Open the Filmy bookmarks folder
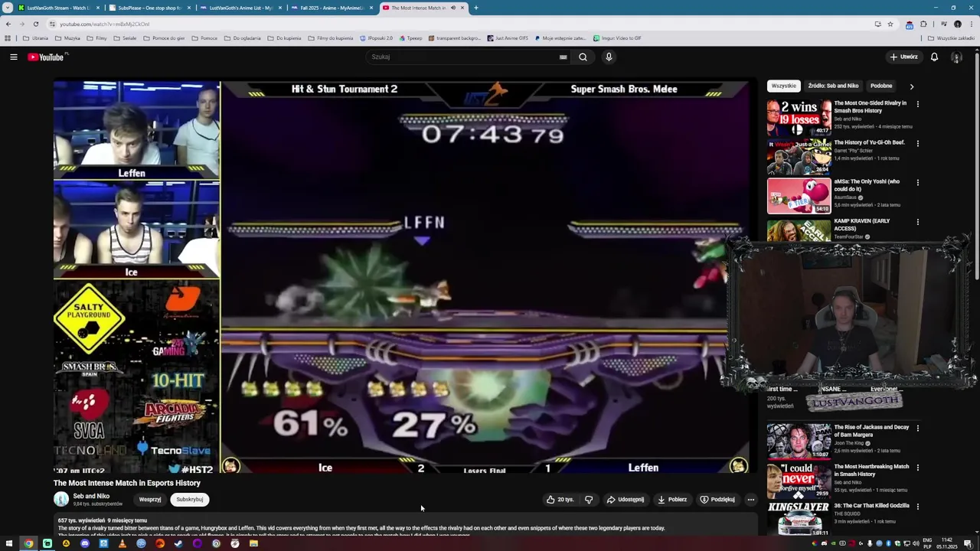980x551 pixels. coord(96,37)
